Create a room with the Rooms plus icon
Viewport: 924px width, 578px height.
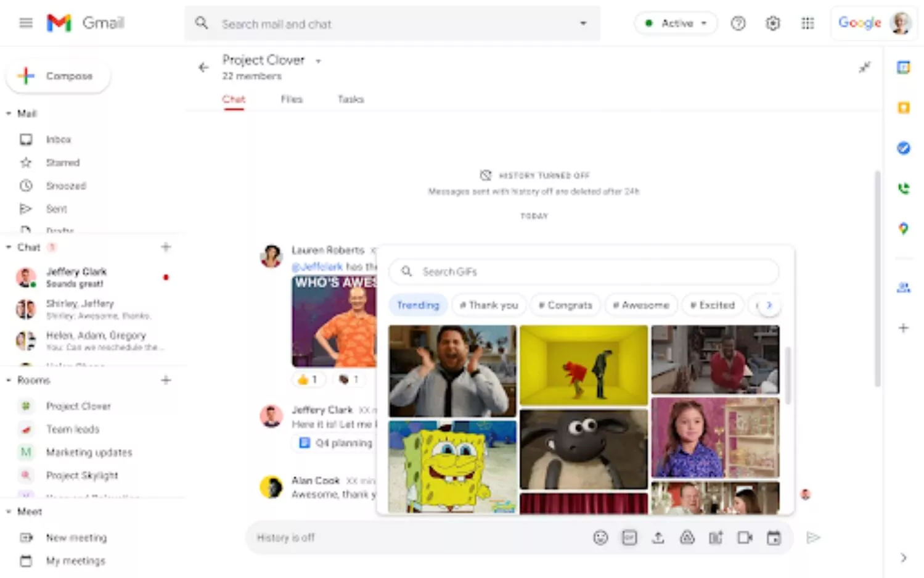pos(166,380)
